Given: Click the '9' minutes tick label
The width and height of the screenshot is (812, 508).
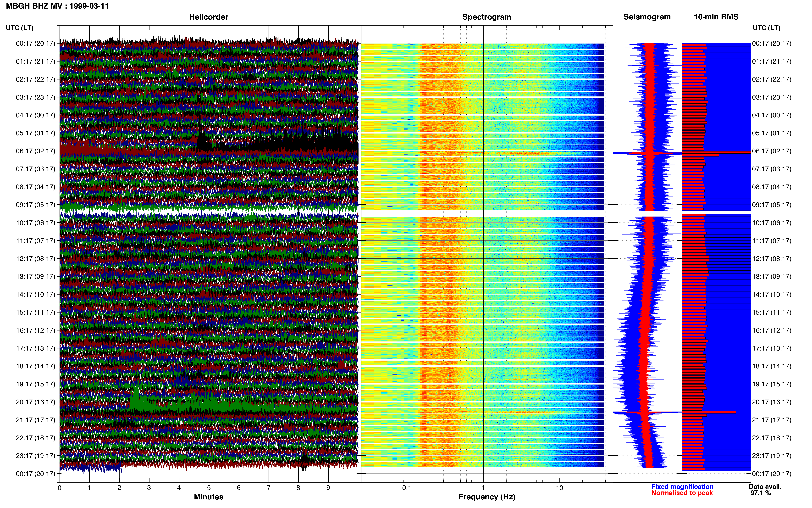Looking at the screenshot, I should tap(328, 487).
